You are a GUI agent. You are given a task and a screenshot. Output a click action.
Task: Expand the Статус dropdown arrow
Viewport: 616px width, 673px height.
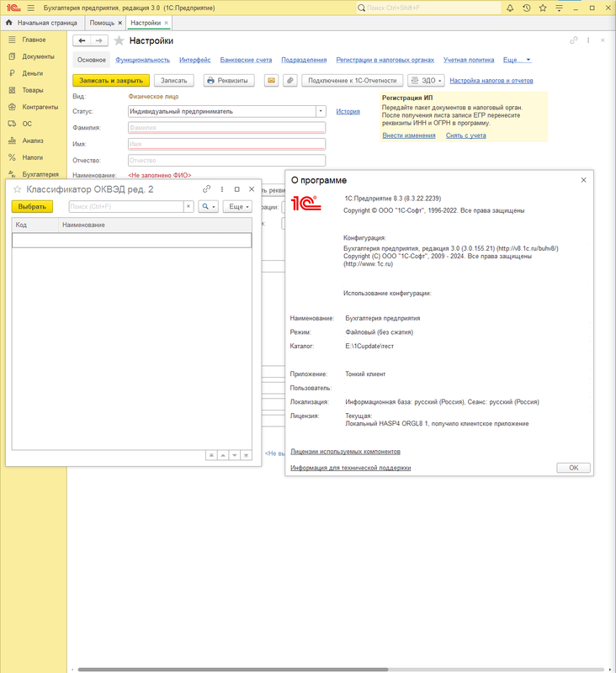click(321, 111)
